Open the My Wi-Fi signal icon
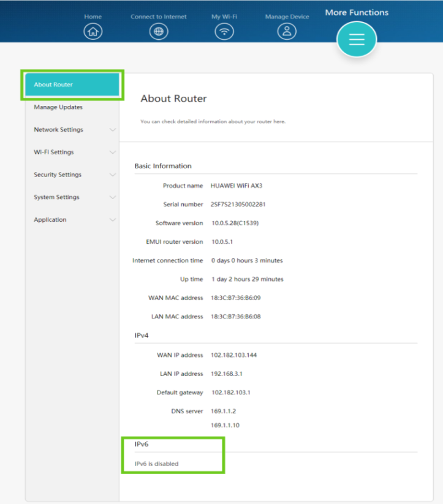This screenshot has height=504, width=443. (x=224, y=32)
